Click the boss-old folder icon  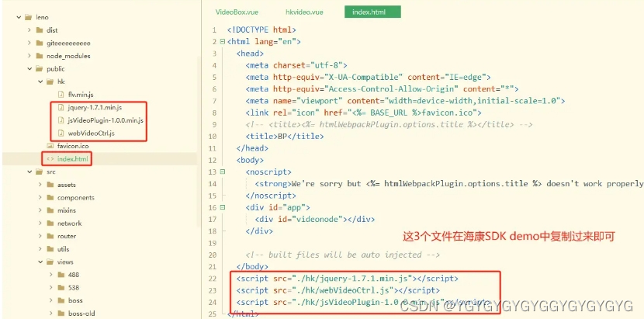click(x=61, y=314)
